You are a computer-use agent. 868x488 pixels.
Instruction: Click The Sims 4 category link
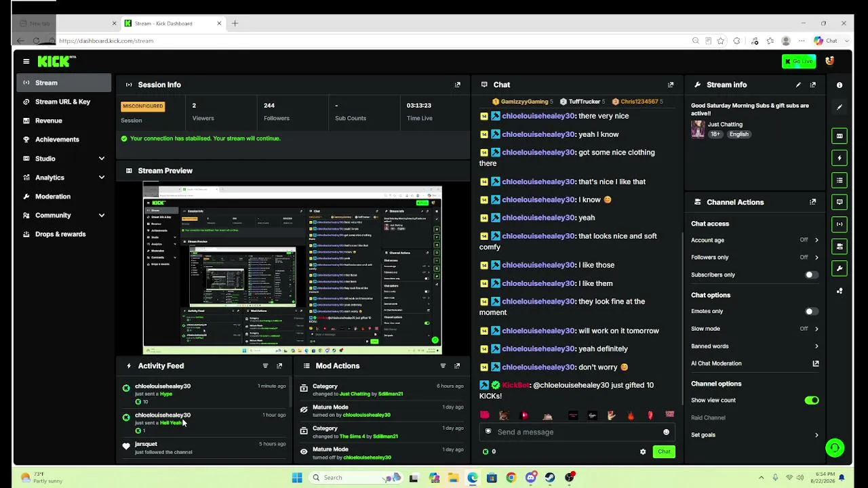coord(353,436)
